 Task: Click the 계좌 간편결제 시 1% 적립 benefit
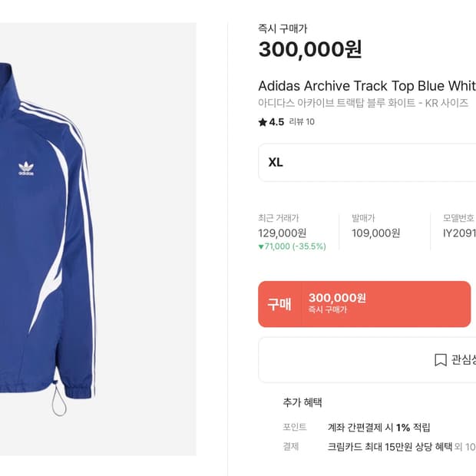[379, 428]
